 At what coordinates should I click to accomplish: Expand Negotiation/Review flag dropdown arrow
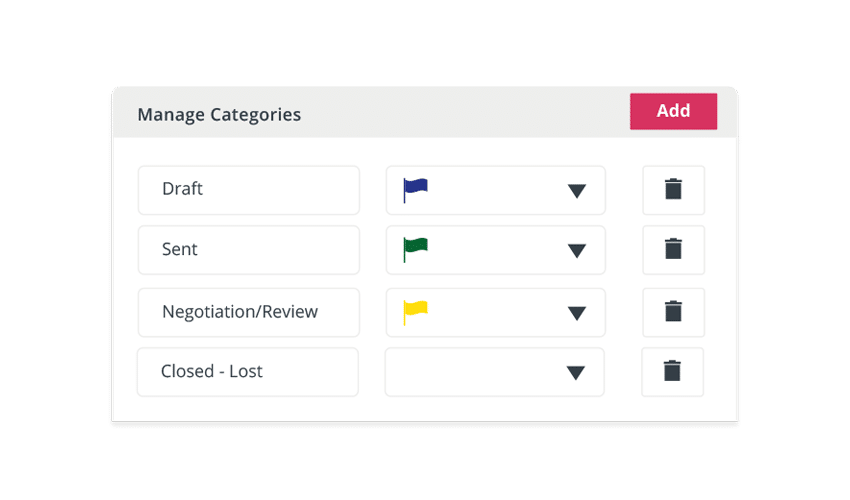click(x=576, y=312)
